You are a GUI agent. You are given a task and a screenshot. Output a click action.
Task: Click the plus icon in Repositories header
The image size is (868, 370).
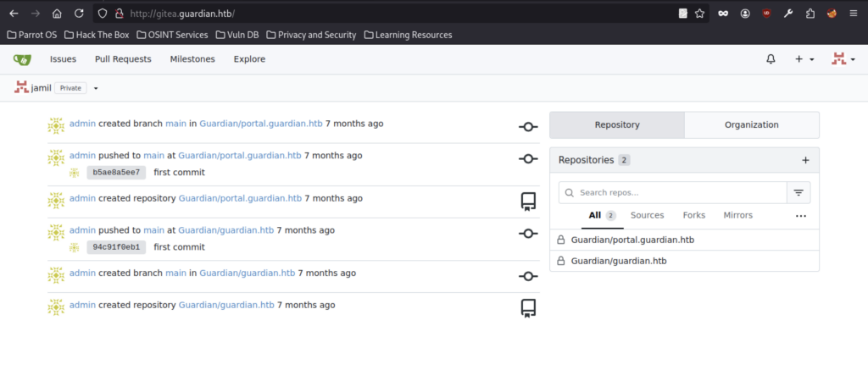pyautogui.click(x=805, y=160)
